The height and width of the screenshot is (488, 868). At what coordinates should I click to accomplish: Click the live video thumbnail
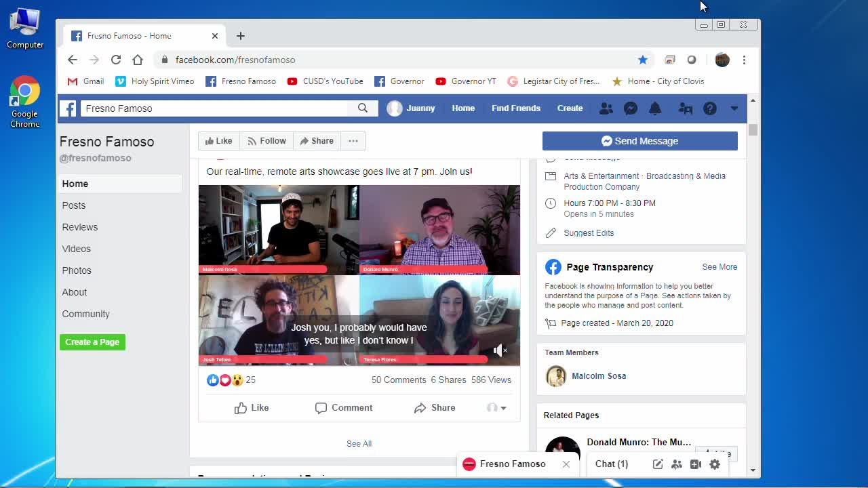coord(359,275)
